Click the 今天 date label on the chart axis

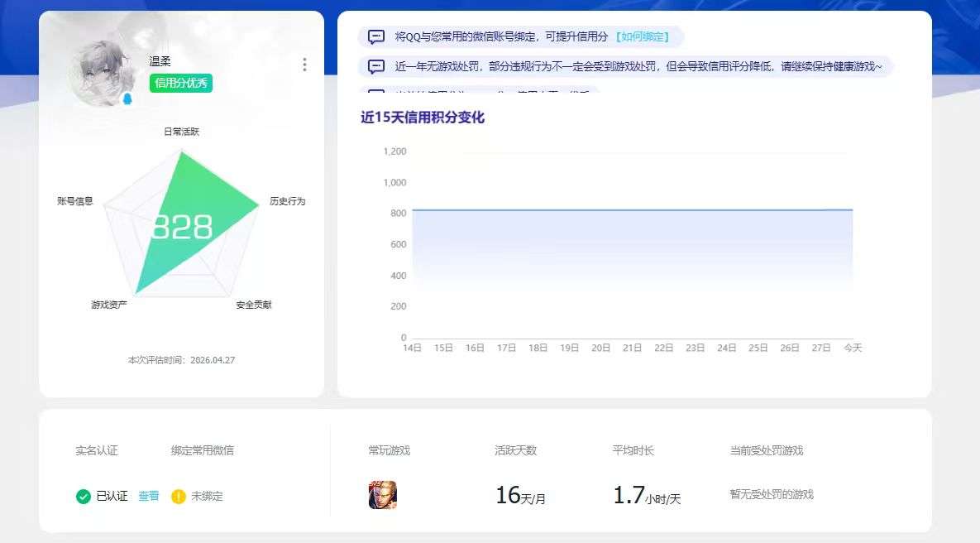854,348
